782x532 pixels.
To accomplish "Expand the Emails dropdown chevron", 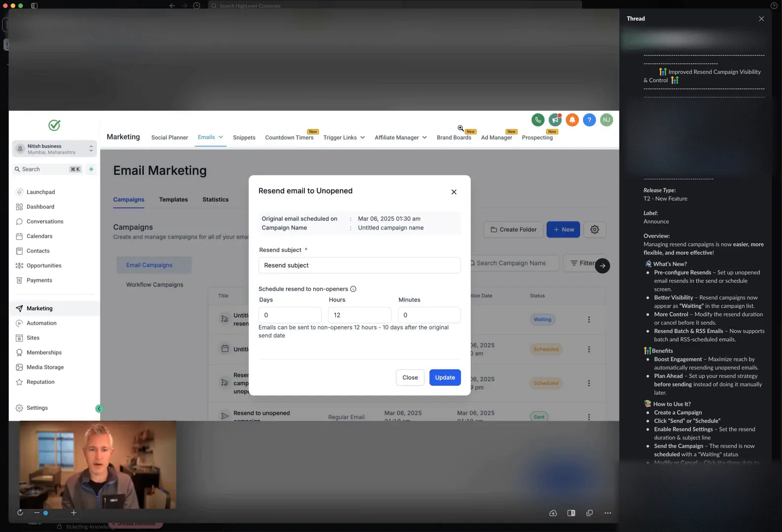I will click(x=221, y=137).
